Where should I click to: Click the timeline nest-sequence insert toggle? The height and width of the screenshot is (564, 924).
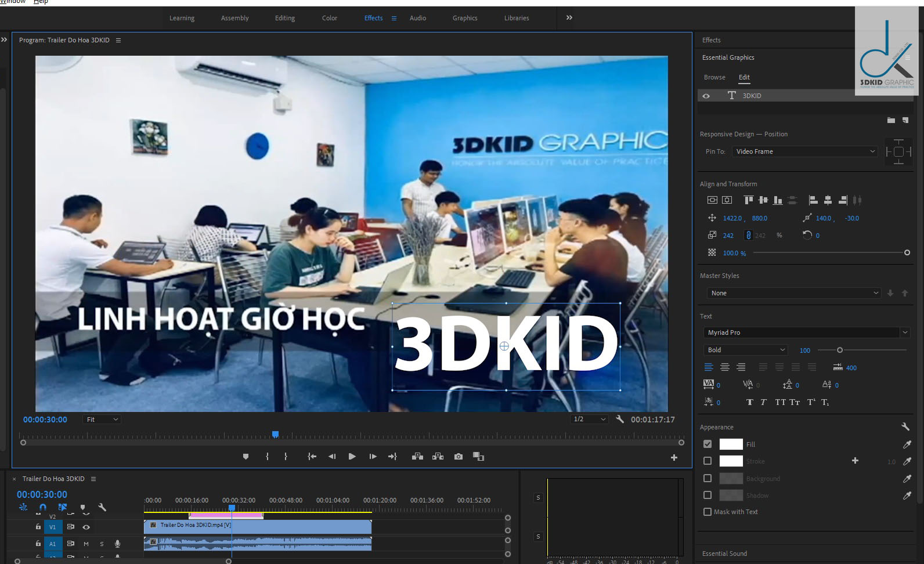(x=23, y=507)
